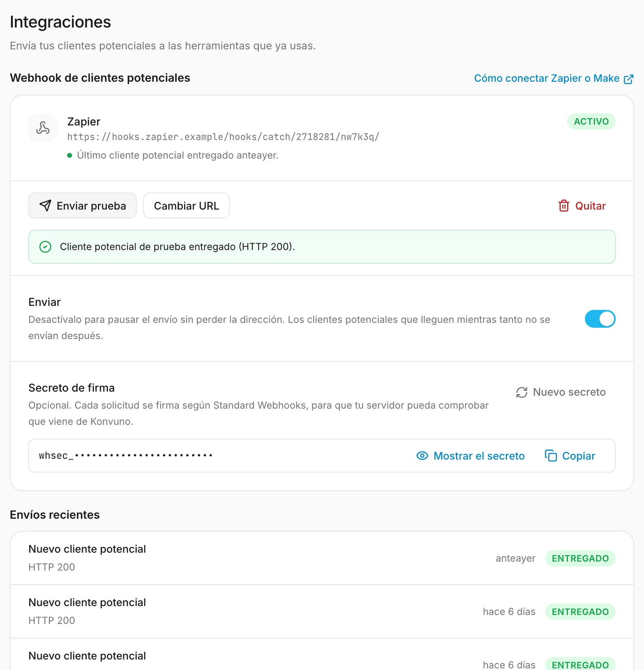The image size is (644, 670).
Task: Click the external link icon after Make
Action: (629, 79)
